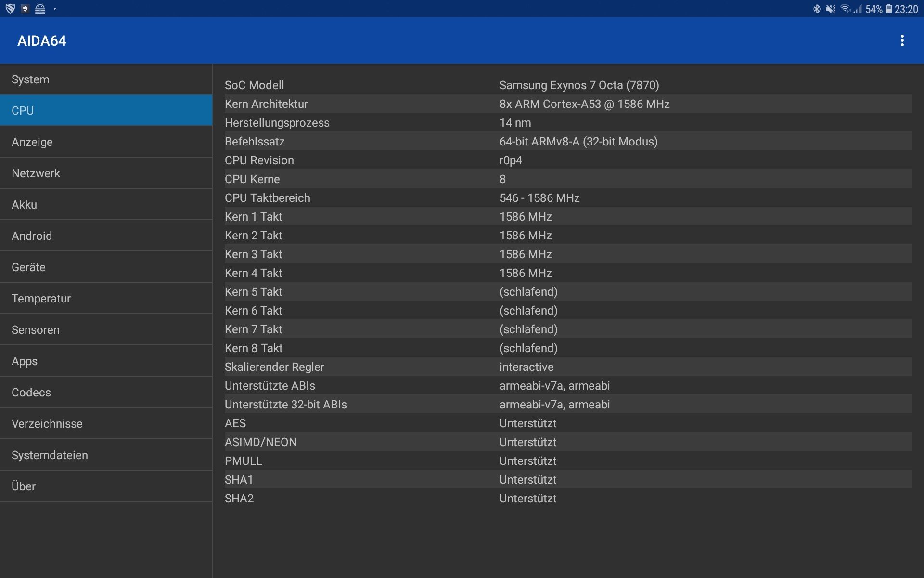Tap the muted sound status icon
Image resolution: width=924 pixels, height=578 pixels.
pyautogui.click(x=831, y=9)
